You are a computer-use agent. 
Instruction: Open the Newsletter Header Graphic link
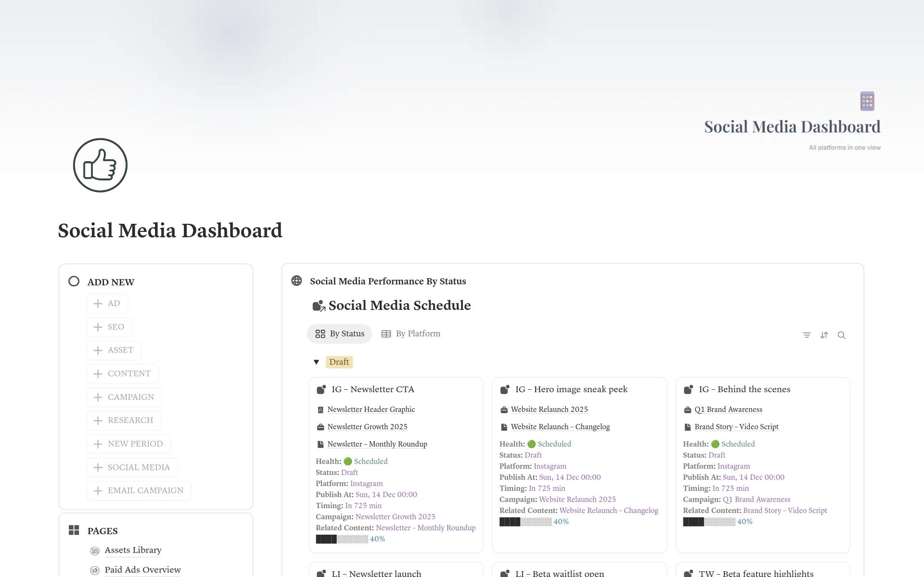pos(371,410)
